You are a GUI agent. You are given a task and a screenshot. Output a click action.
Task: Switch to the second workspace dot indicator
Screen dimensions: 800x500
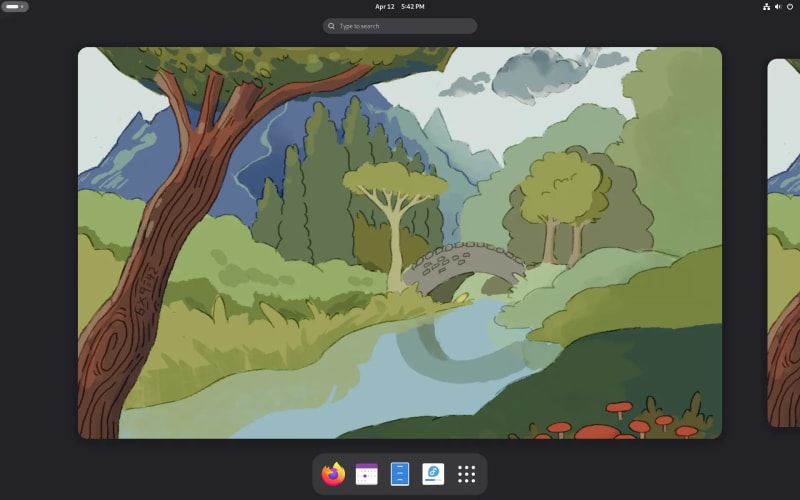coord(22,6)
